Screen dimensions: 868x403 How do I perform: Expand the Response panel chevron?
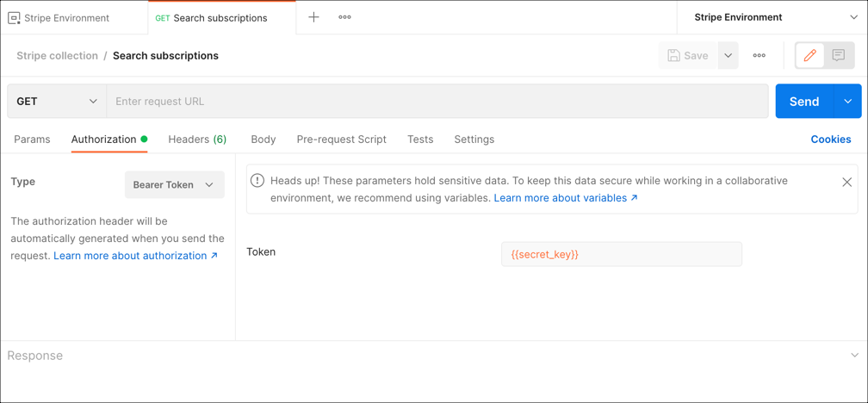pos(853,356)
